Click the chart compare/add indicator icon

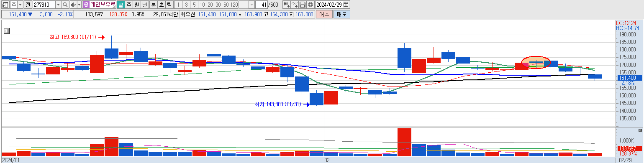(287, 5)
